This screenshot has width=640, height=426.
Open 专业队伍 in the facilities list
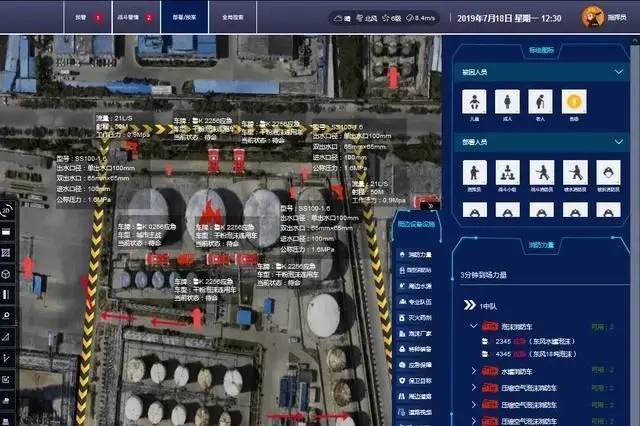point(415,302)
